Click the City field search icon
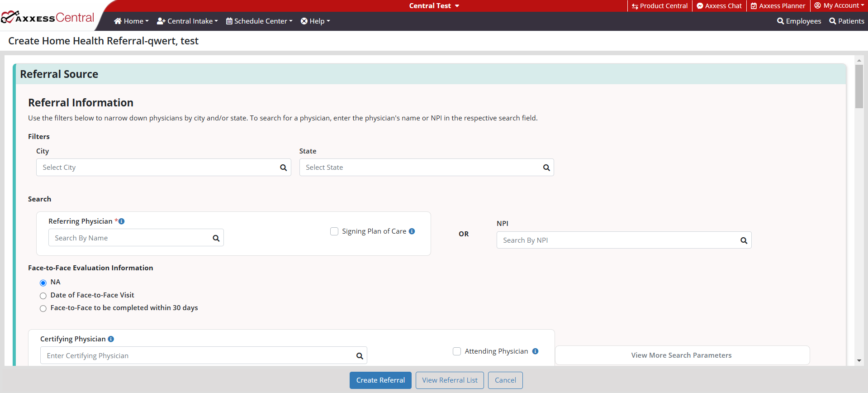This screenshot has height=393, width=868. click(284, 168)
